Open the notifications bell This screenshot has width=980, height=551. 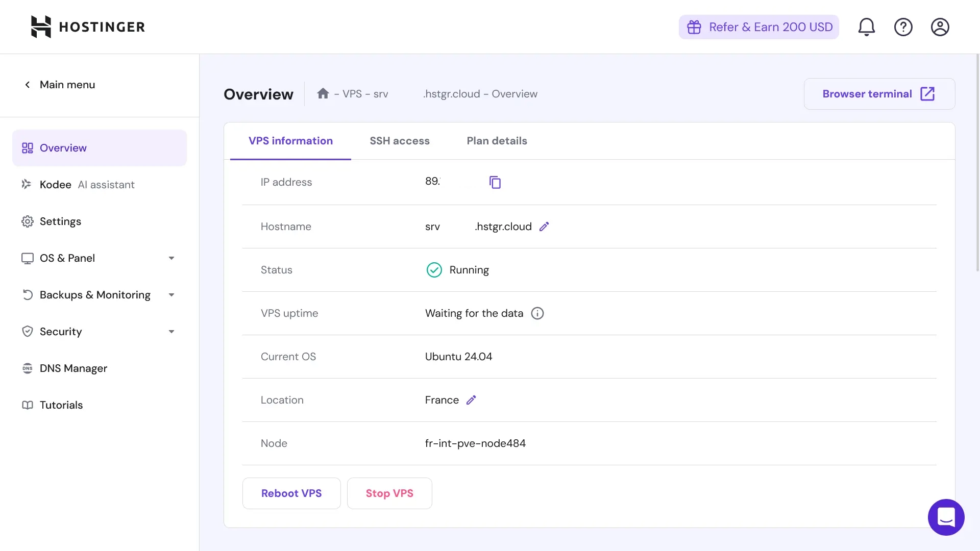pyautogui.click(x=866, y=27)
